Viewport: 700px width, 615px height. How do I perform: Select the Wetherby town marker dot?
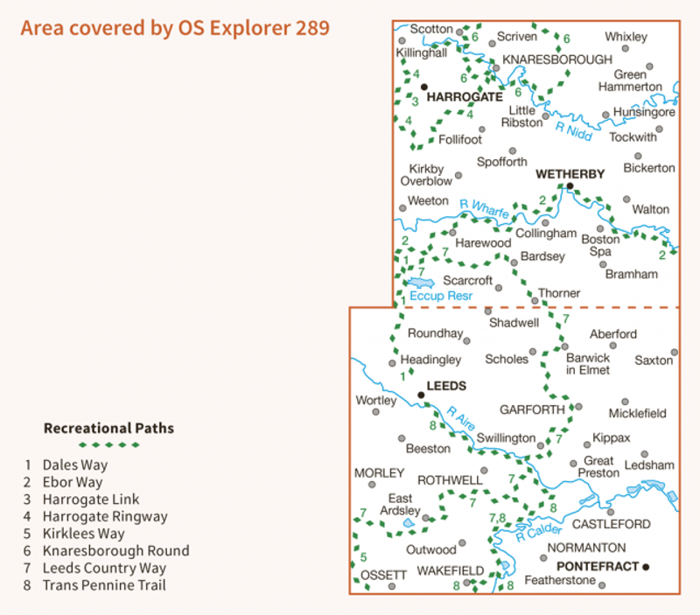[x=570, y=185]
